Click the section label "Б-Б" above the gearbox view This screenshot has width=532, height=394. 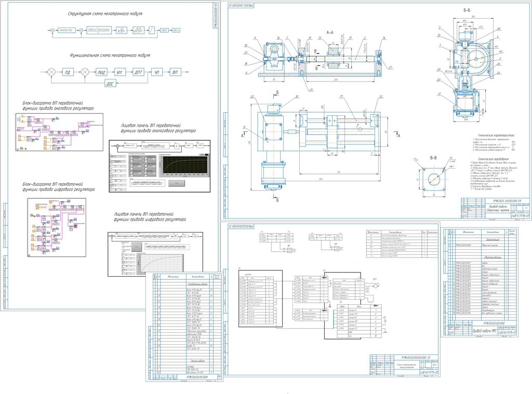467,10
